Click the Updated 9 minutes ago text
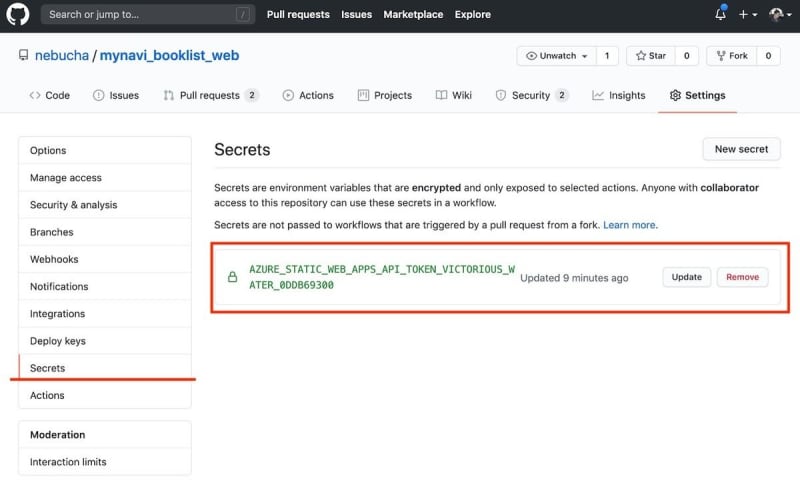Viewport: 800px width, 487px height. [574, 278]
